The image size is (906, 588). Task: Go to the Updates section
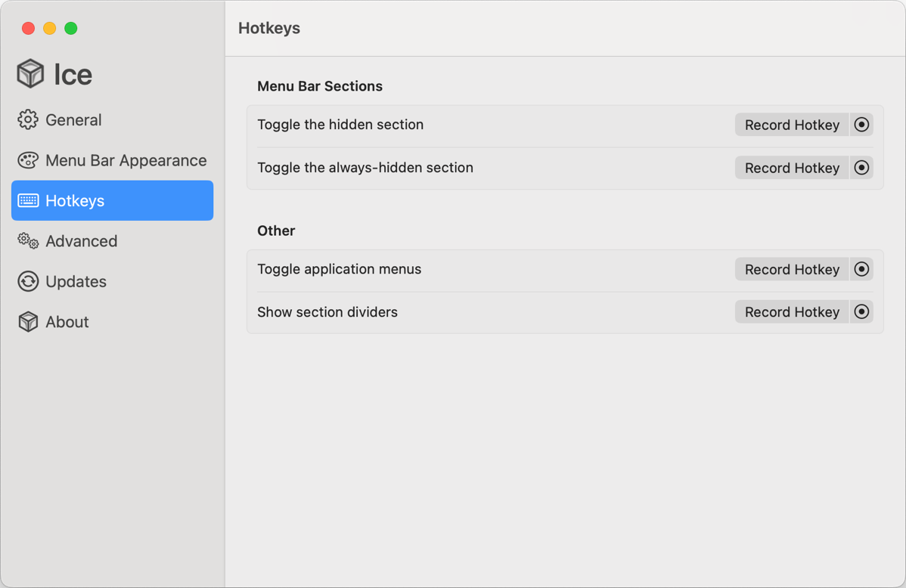tap(76, 281)
